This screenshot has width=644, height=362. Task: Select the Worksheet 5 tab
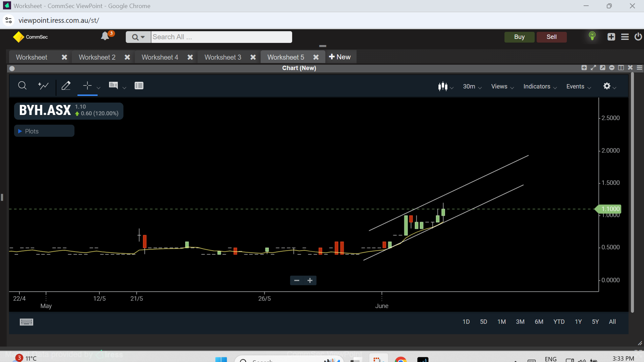[x=286, y=57]
